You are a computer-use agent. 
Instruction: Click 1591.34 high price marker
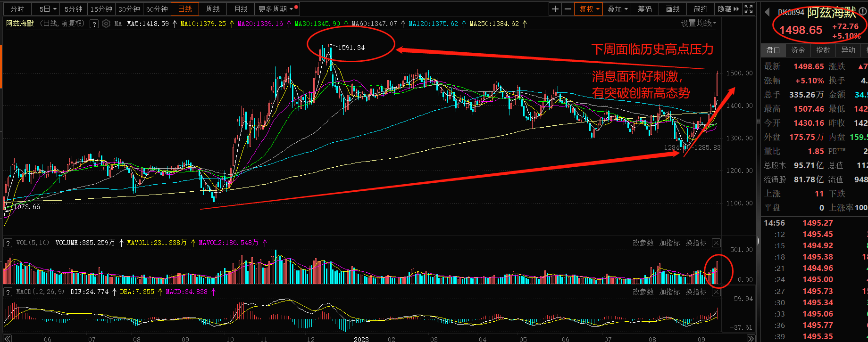[351, 48]
